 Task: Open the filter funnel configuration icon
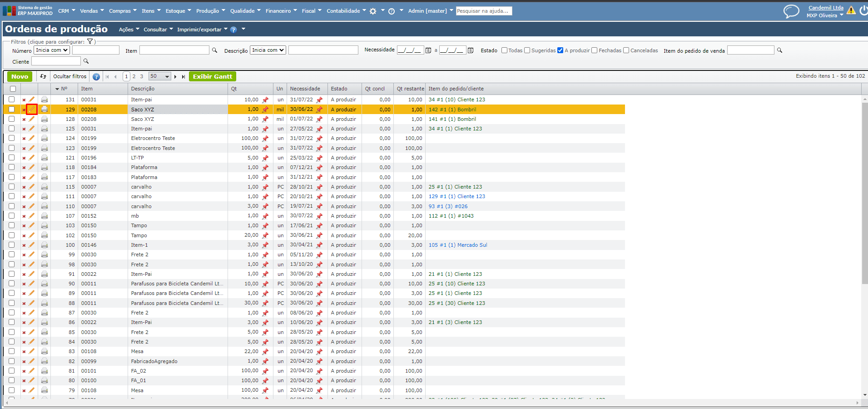(x=90, y=42)
